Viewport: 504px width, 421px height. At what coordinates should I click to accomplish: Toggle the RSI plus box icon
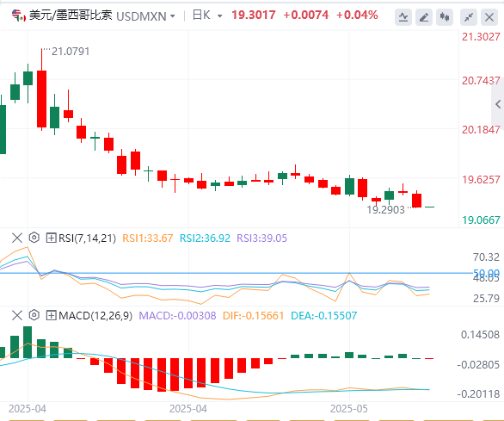[51, 238]
